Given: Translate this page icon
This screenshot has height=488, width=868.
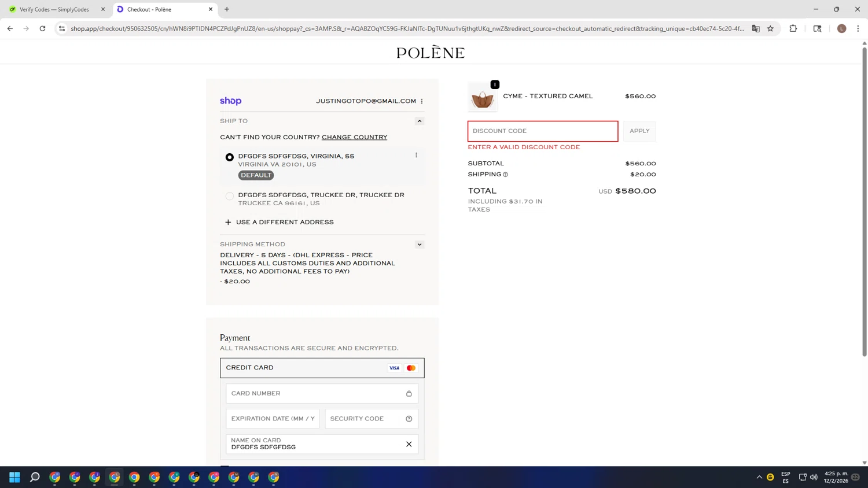Looking at the screenshot, I should click(756, 28).
